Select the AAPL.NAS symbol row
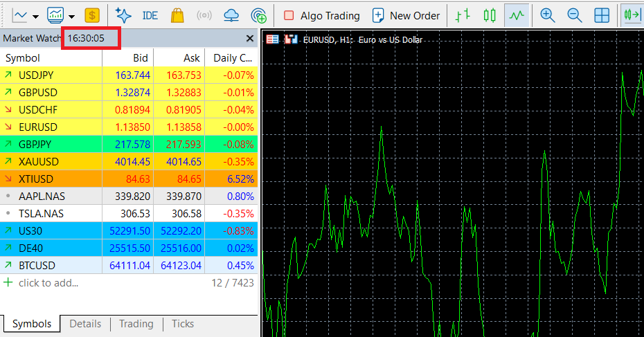The width and height of the screenshot is (644, 337). click(129, 197)
